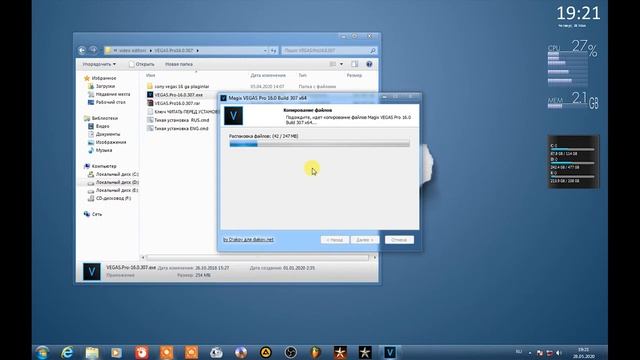Expand the address bar history dropdown
The image size is (640, 360).
(x=265, y=51)
